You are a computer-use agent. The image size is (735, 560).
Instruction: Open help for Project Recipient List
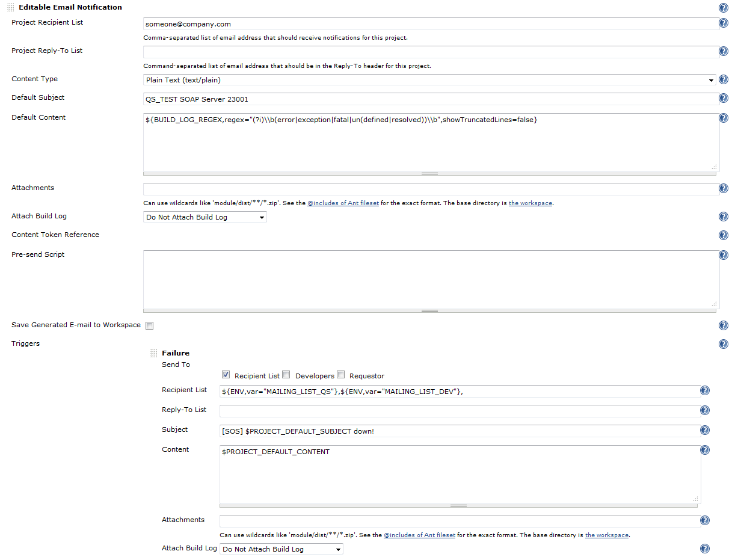724,23
